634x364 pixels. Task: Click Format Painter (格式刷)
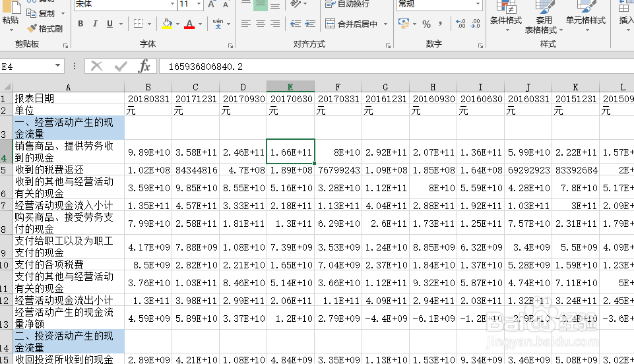point(44,28)
